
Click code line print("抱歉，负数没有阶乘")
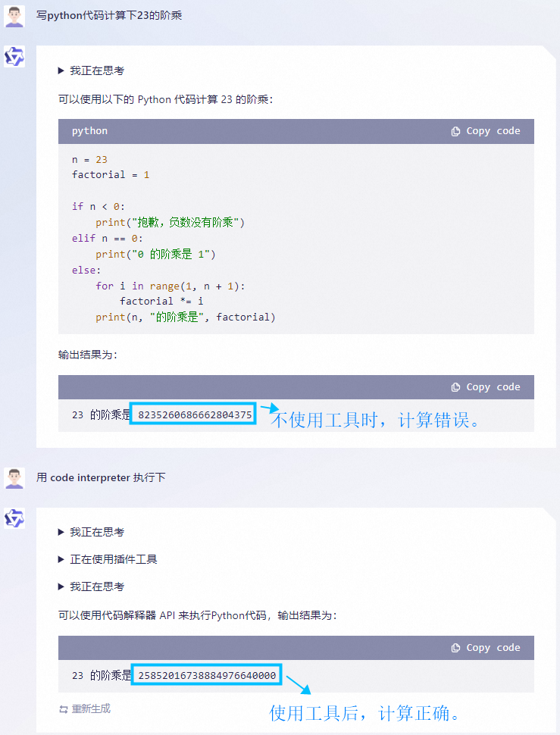pos(170,222)
